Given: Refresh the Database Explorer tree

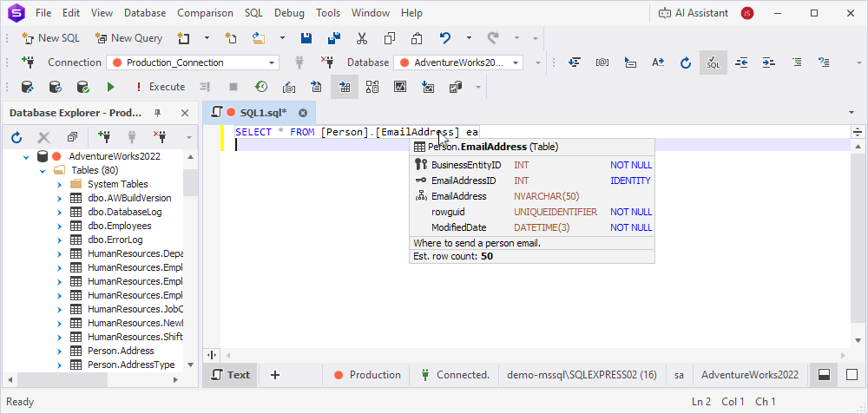Looking at the screenshot, I should pos(16,137).
